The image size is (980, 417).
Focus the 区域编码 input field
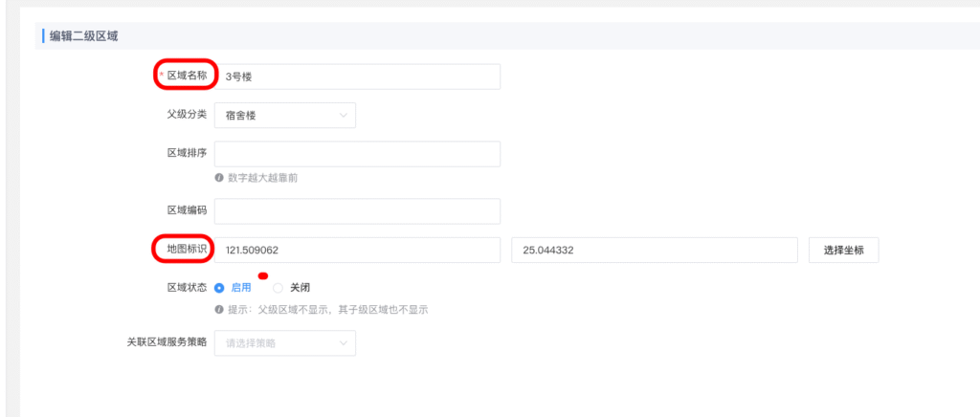(x=357, y=210)
